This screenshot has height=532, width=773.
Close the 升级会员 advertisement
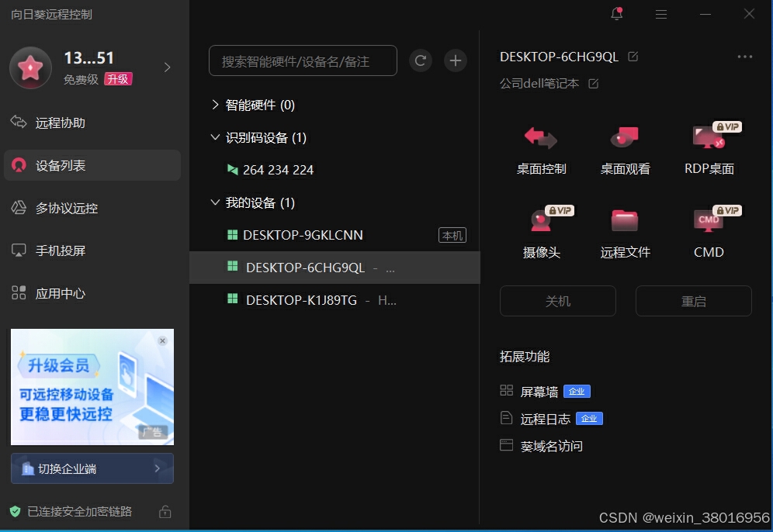click(x=163, y=341)
